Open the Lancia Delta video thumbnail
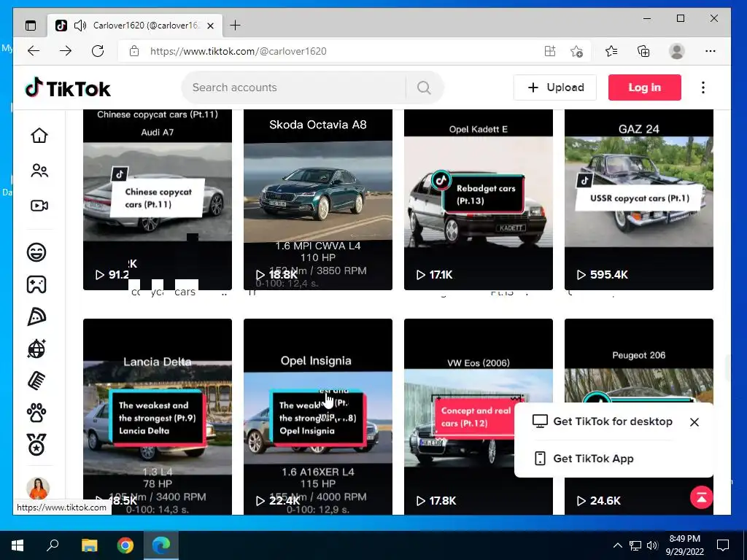This screenshot has width=747, height=560. 158,416
